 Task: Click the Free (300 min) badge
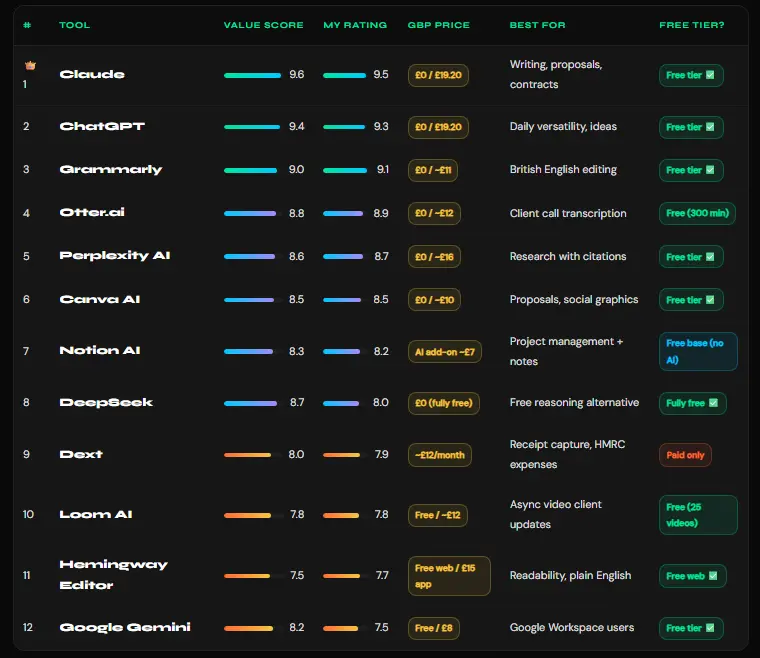[697, 213]
